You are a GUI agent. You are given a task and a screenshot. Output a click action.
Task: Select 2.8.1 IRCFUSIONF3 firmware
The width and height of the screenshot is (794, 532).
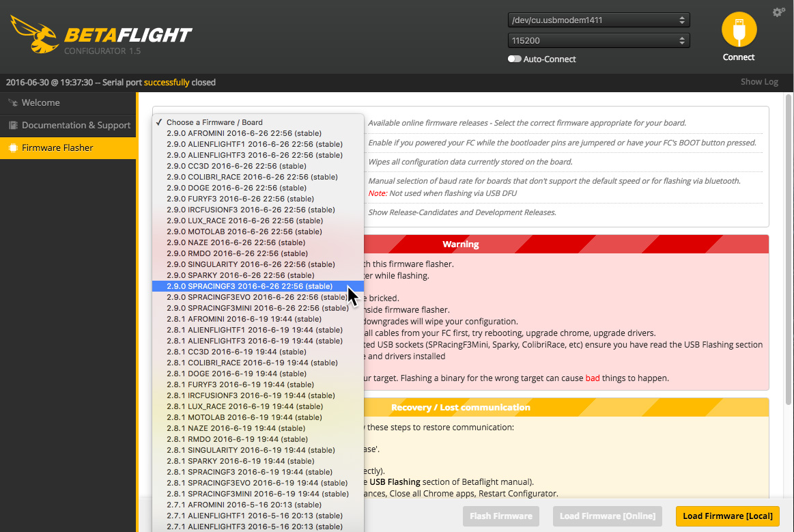tap(258, 395)
